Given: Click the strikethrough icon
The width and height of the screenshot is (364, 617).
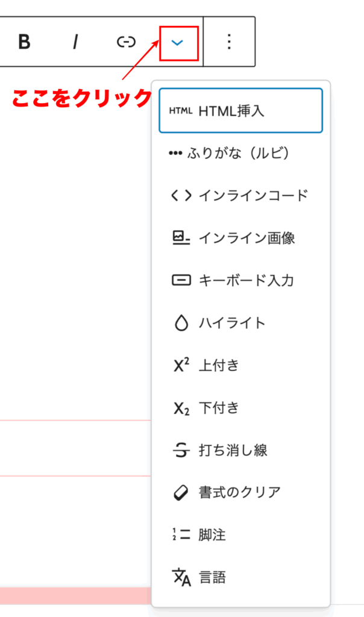Looking at the screenshot, I should tap(181, 450).
